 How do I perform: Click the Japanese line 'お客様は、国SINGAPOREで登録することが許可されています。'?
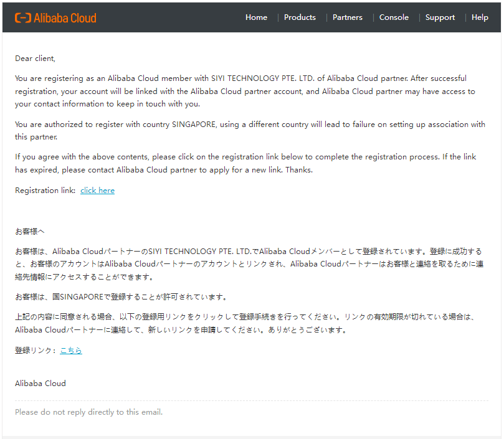click(122, 297)
